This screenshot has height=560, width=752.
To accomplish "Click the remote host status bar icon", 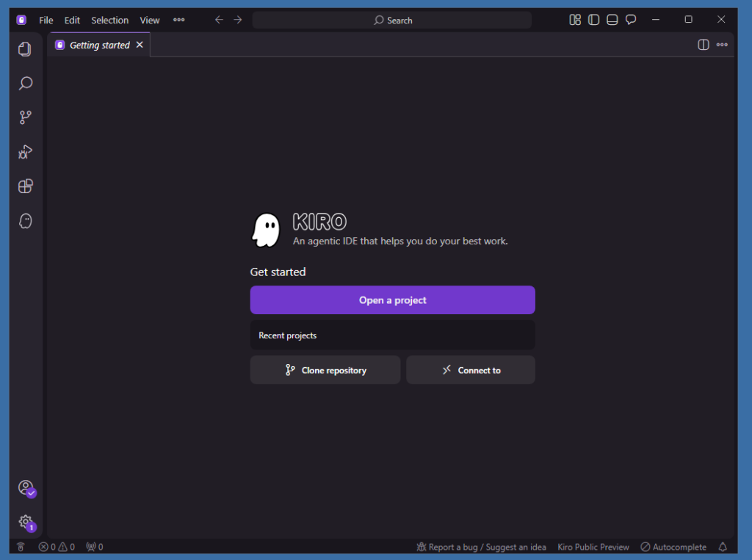I will tap(21, 547).
